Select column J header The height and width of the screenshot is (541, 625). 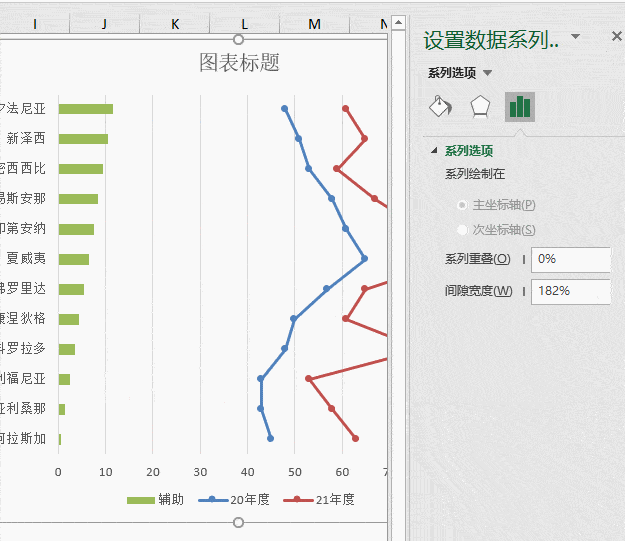tap(104, 24)
